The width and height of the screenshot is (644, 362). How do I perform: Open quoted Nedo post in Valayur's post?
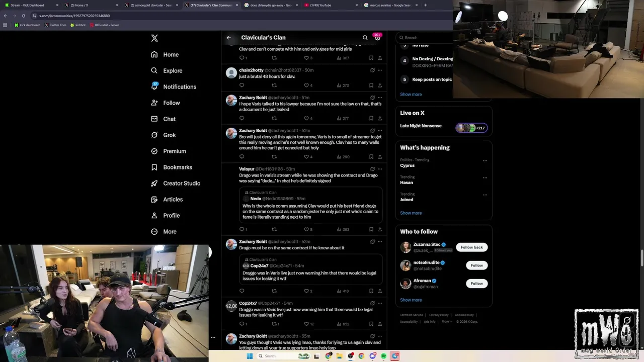coord(310,205)
